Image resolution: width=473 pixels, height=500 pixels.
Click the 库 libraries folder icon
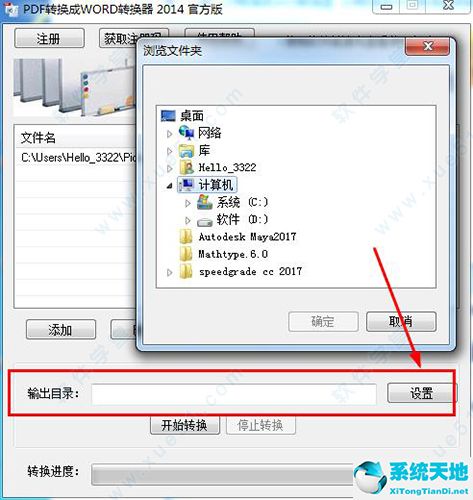(x=186, y=150)
